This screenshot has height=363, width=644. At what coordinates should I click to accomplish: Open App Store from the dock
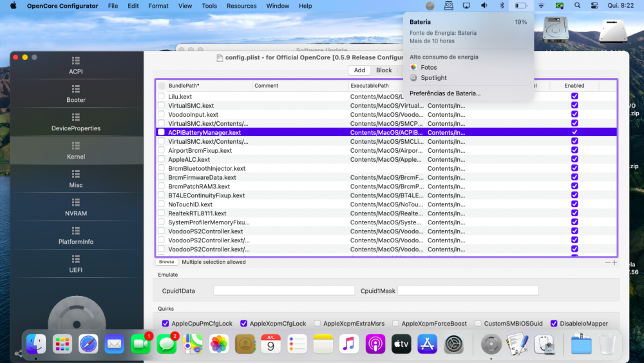click(x=427, y=344)
